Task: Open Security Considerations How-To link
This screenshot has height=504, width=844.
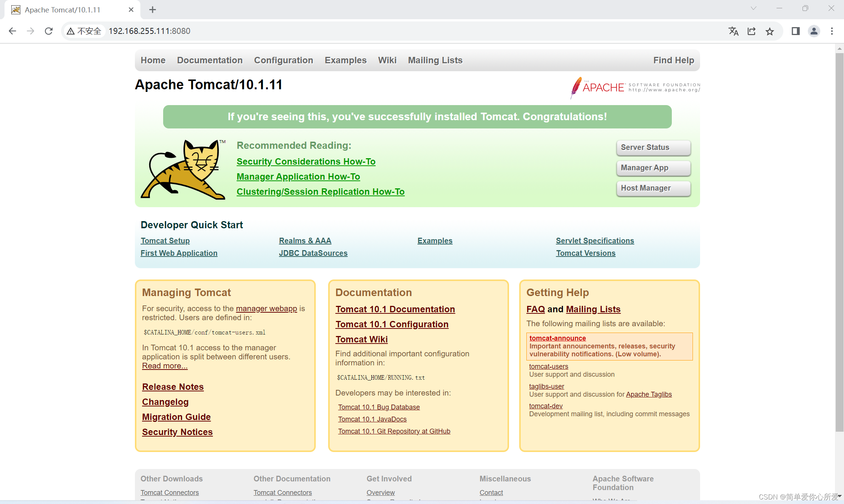Action: point(306,162)
